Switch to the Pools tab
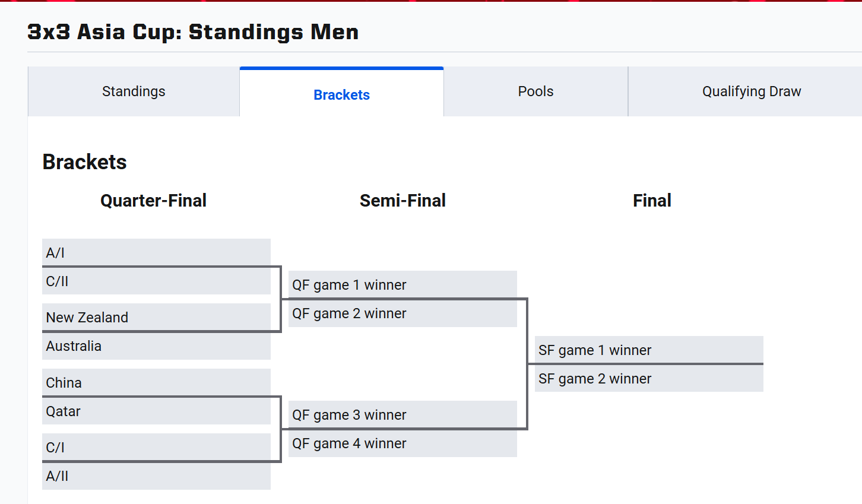The width and height of the screenshot is (862, 504). tap(535, 91)
